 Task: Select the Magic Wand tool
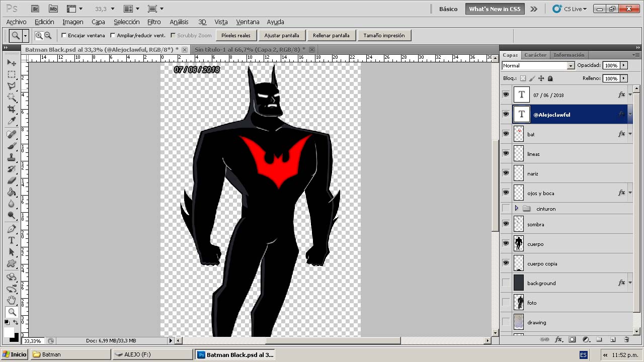coord(12,98)
